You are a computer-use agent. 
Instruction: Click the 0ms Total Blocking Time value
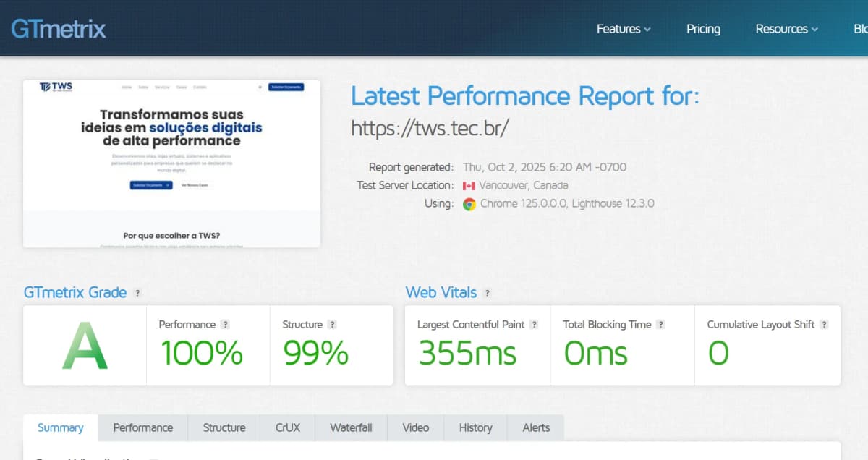595,353
